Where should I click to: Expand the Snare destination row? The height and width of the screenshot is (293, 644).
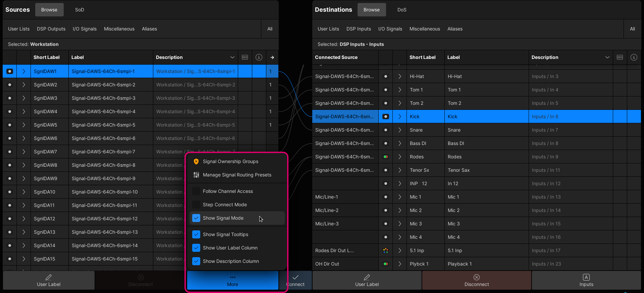(399, 130)
